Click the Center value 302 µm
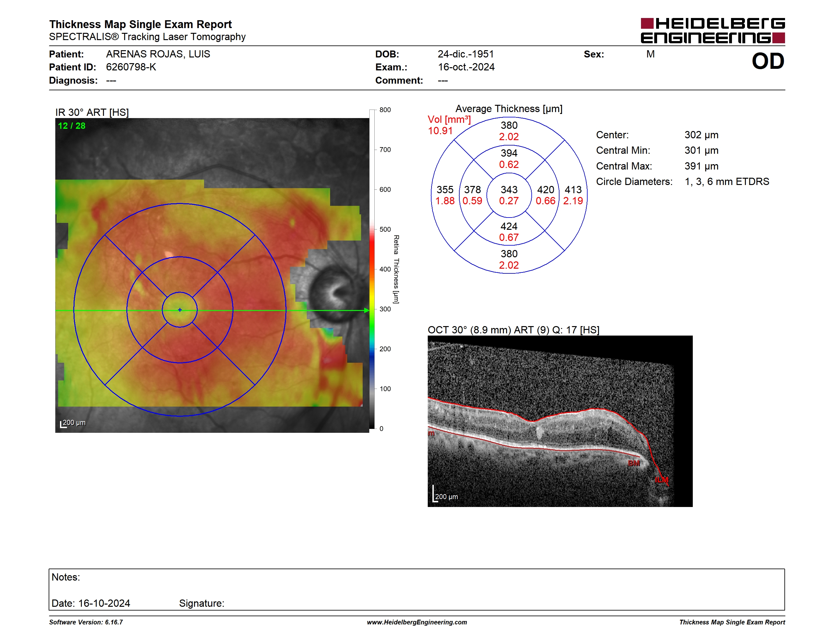The height and width of the screenshot is (644, 834). click(702, 135)
